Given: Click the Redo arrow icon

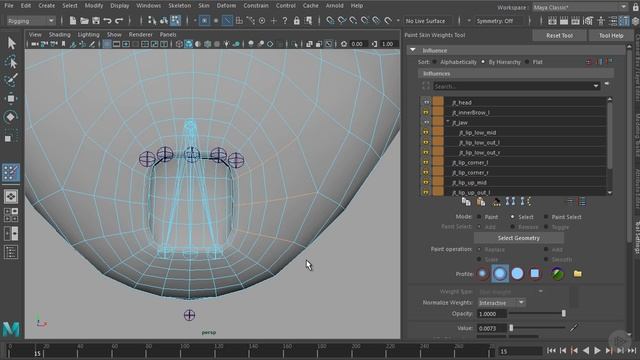Looking at the screenshot, I should click(119, 20).
